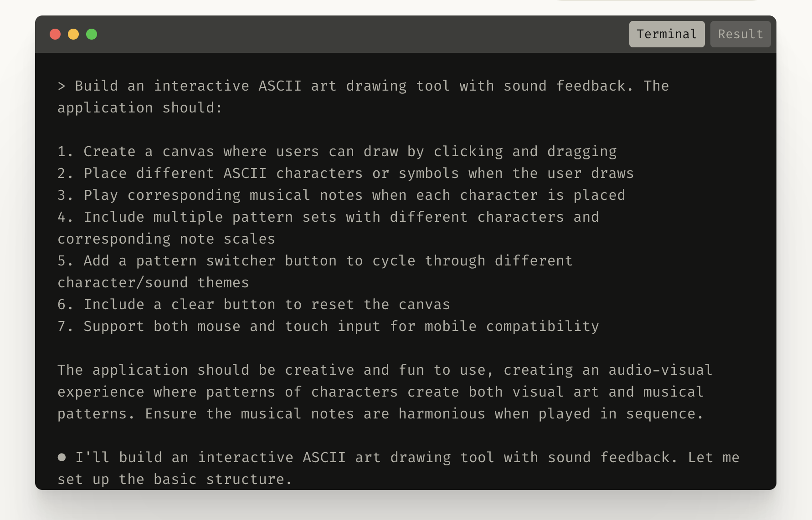Click the line '2. Place different ASCII characters'
This screenshot has width=812, height=520.
click(346, 173)
